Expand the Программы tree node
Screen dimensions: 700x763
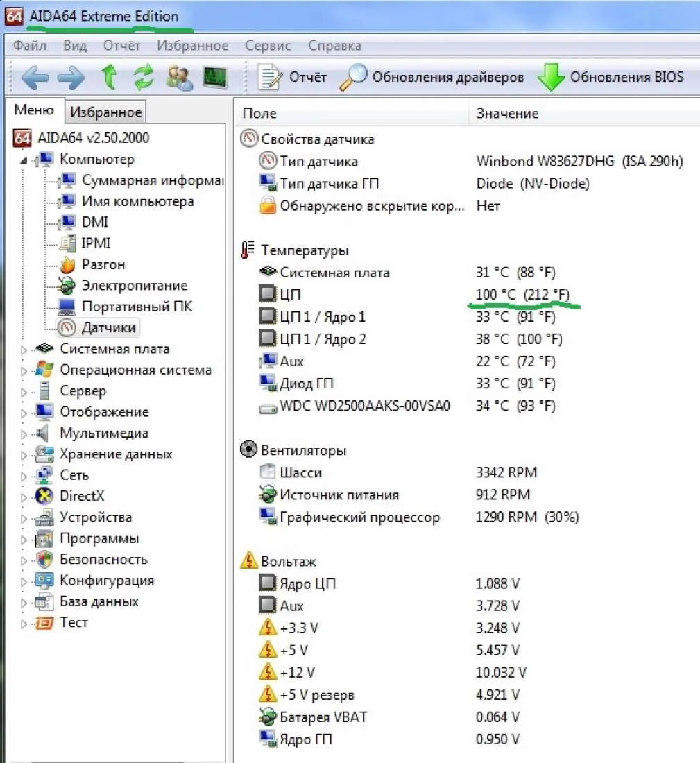pos(24,539)
